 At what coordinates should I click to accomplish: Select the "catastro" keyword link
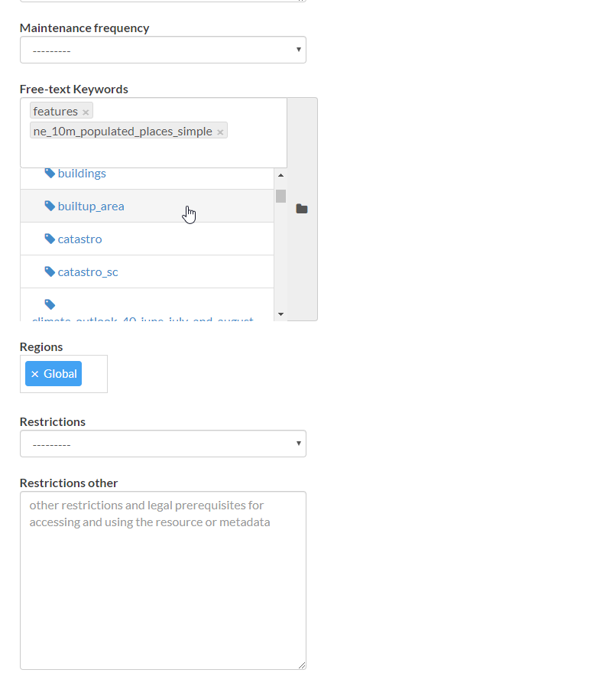point(79,239)
